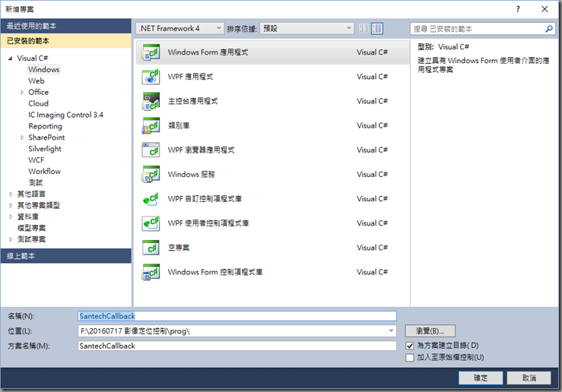Select the WCF tree item
Image resolution: width=562 pixels, height=392 pixels.
[x=37, y=160]
